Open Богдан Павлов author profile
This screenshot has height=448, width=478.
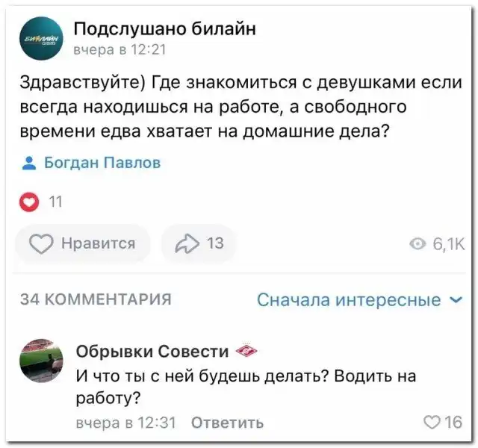[102, 163]
